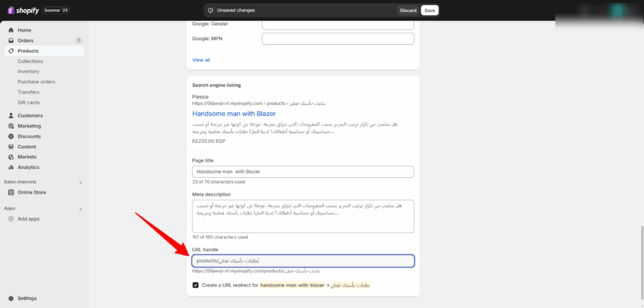Click the Page title input field
This screenshot has height=308, width=644.
(303, 172)
